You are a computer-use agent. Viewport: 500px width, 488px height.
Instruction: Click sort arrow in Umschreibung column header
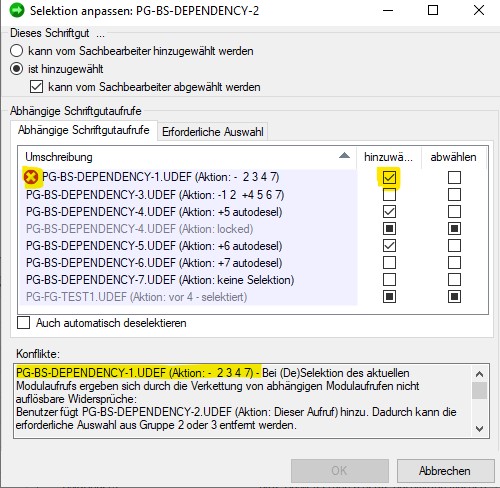click(x=344, y=155)
